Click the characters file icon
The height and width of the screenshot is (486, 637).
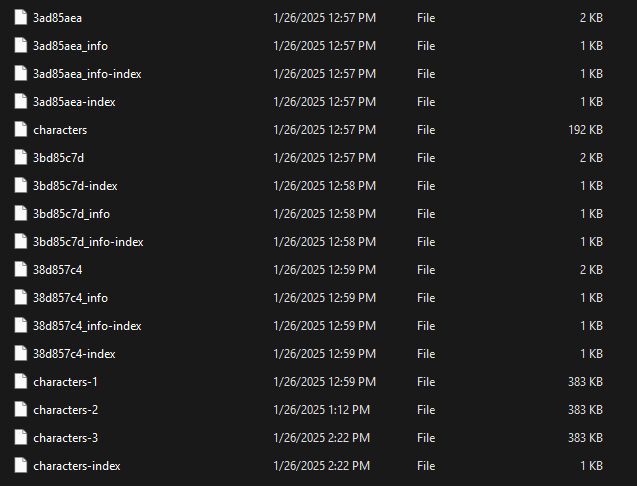tap(21, 130)
